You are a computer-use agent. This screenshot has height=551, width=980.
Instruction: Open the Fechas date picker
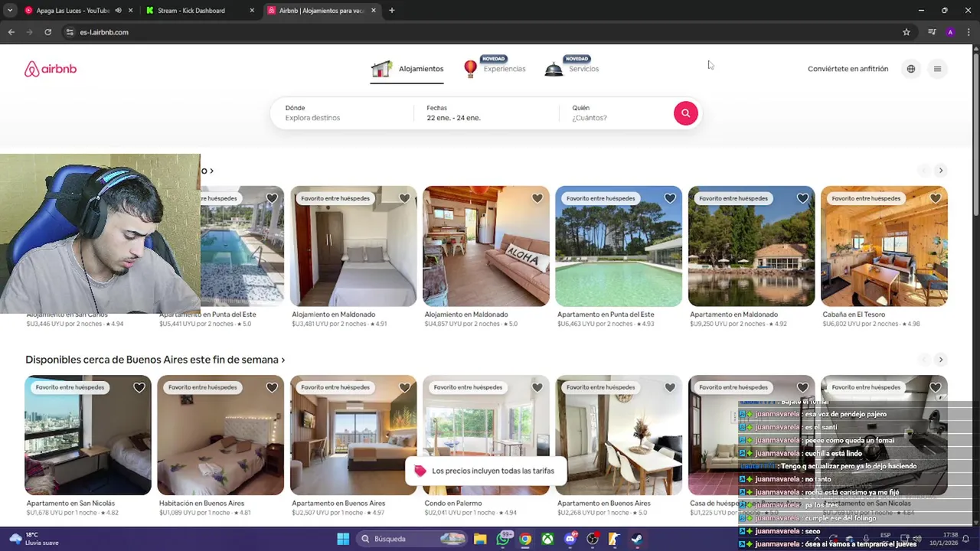point(487,113)
